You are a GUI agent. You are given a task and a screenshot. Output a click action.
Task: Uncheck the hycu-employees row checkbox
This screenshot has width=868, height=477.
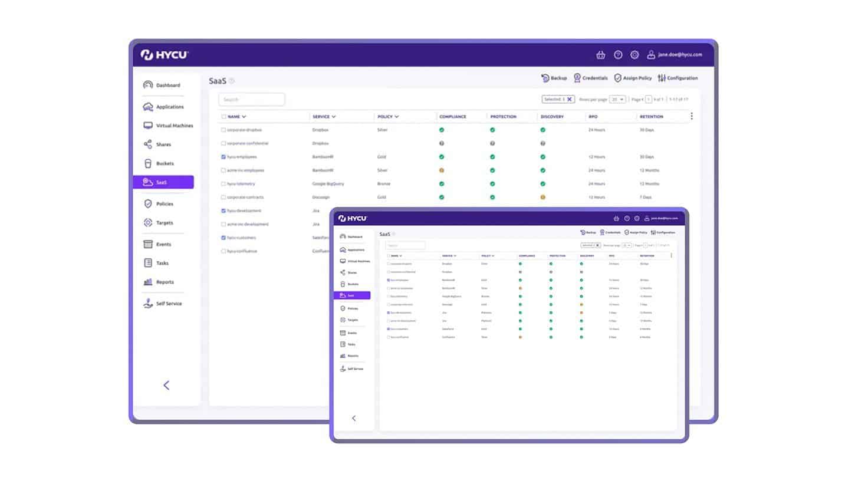coord(223,157)
